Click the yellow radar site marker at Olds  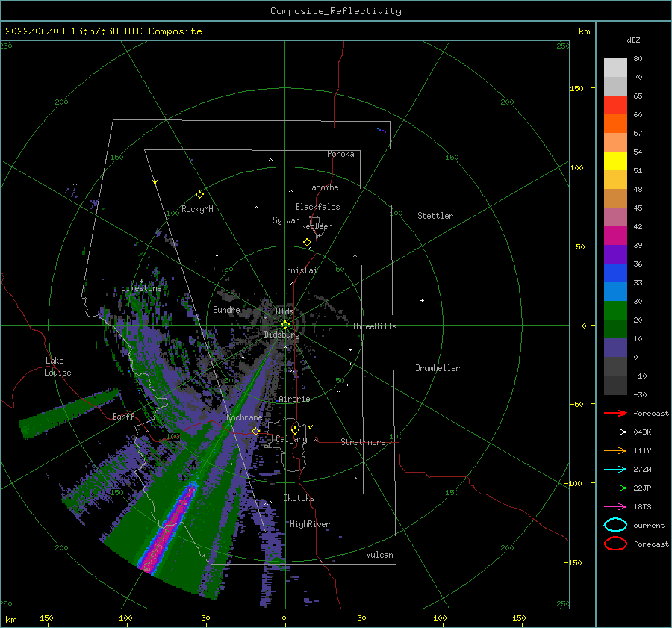coord(285,325)
